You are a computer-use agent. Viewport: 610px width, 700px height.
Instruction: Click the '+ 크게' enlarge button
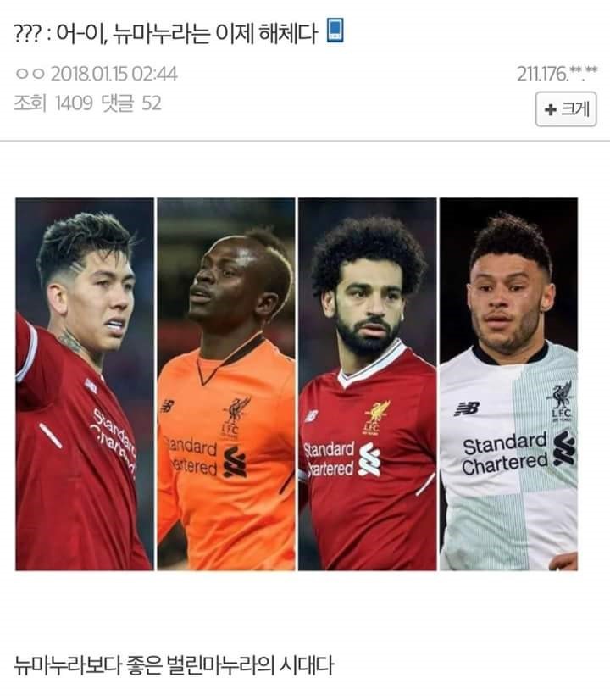click(566, 109)
